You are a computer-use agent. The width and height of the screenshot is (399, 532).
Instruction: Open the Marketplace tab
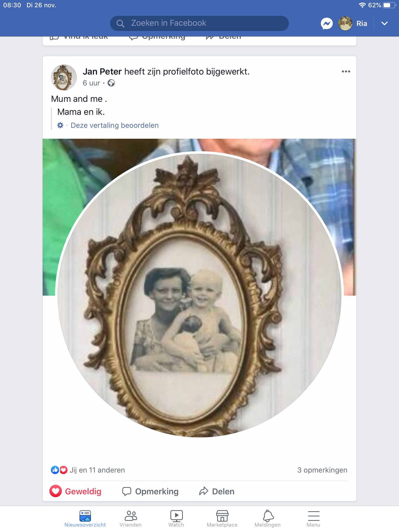[222, 519]
